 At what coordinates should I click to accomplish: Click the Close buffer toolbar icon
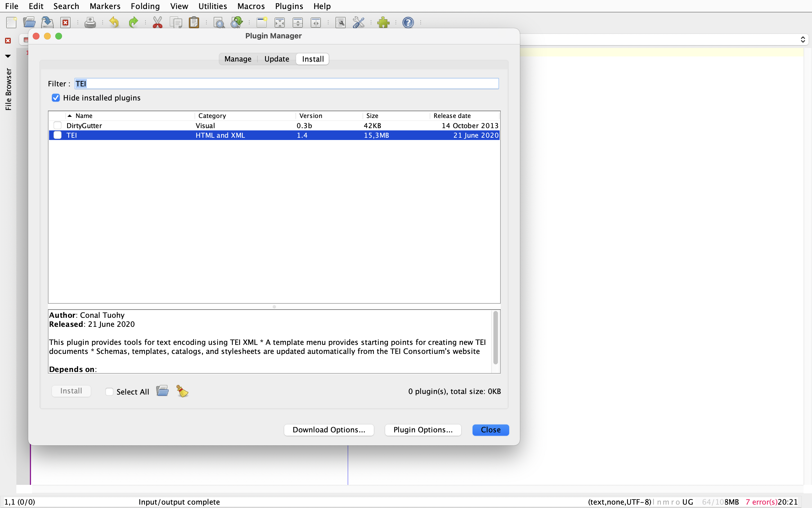[x=65, y=23]
